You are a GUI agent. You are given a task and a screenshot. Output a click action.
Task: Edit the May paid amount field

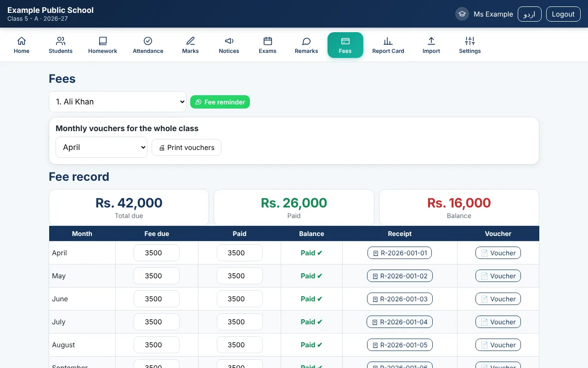point(240,276)
